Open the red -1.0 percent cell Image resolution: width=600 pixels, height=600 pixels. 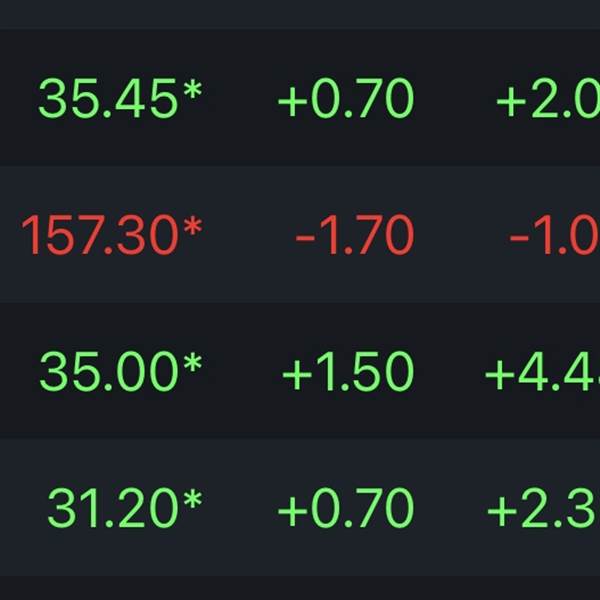coord(554,235)
